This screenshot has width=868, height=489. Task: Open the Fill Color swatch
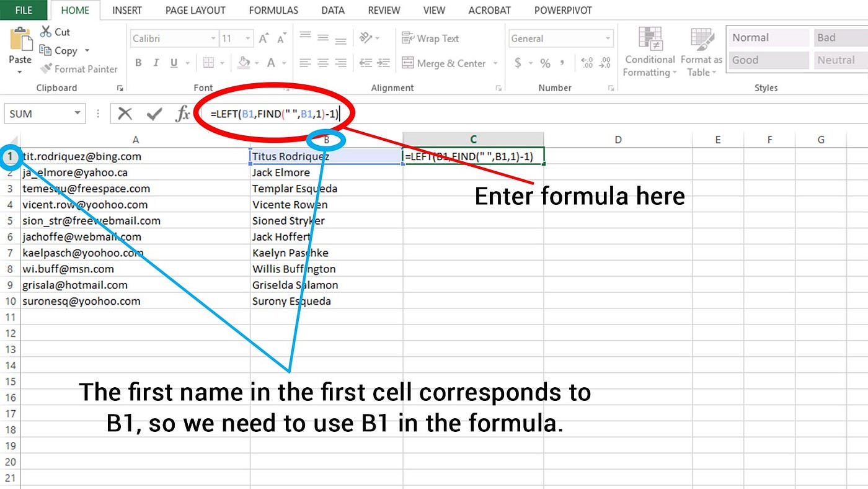tap(243, 63)
